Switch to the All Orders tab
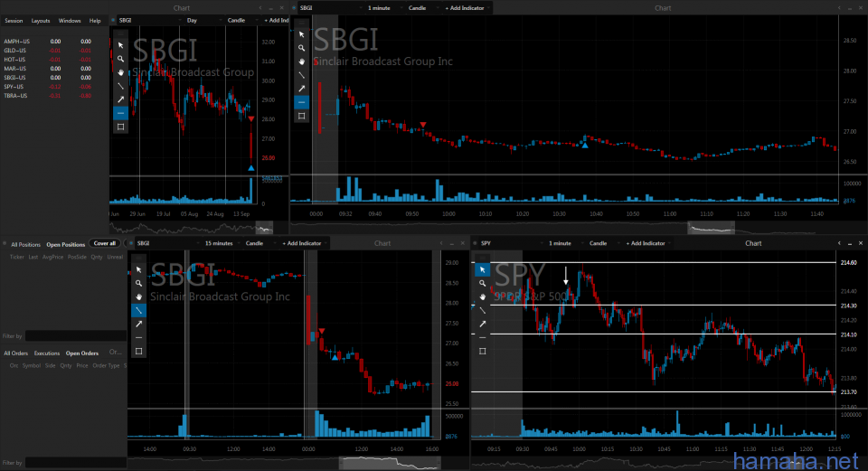Image resolution: width=868 pixels, height=471 pixels. [15, 353]
